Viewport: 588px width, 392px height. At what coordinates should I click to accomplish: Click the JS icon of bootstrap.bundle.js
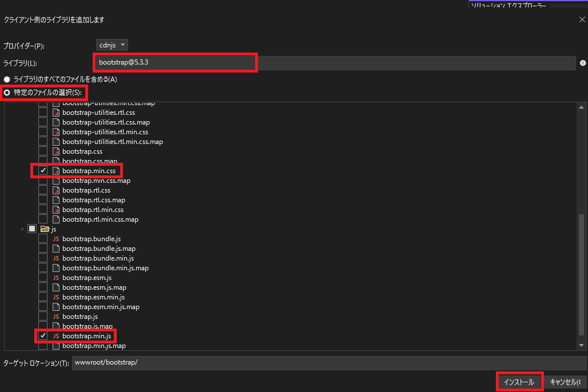tap(56, 239)
